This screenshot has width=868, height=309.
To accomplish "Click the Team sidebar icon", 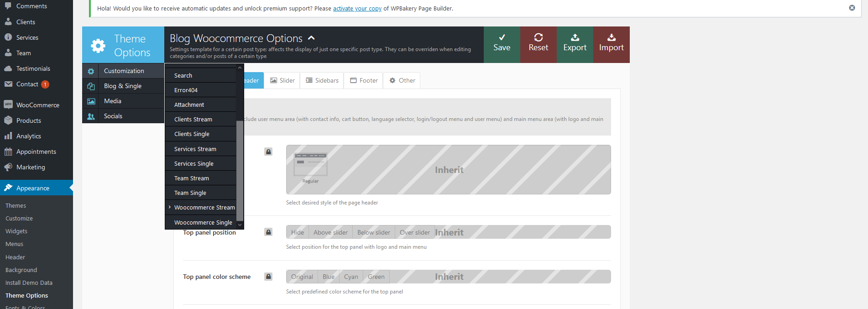I will coord(8,53).
